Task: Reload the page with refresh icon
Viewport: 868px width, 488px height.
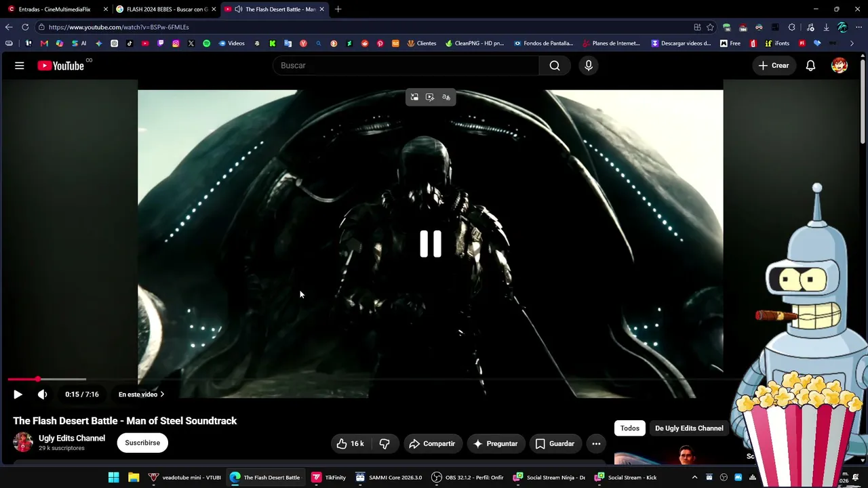Action: (25, 27)
